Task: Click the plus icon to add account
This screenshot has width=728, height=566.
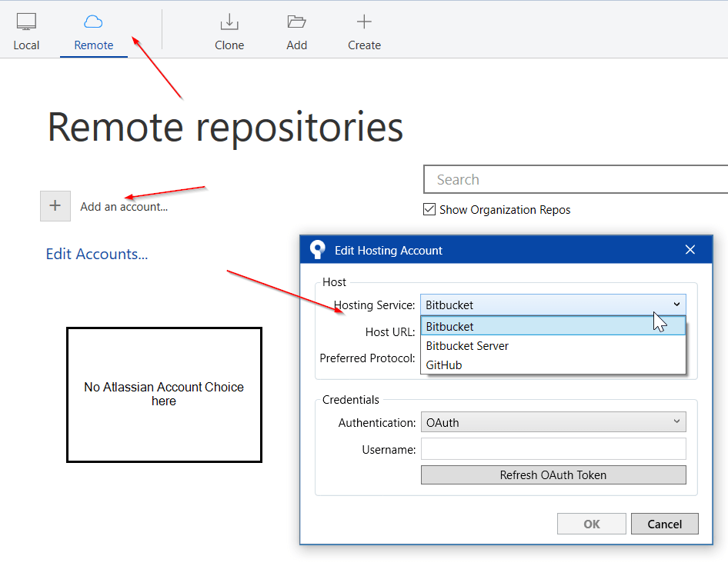Action: (55, 205)
